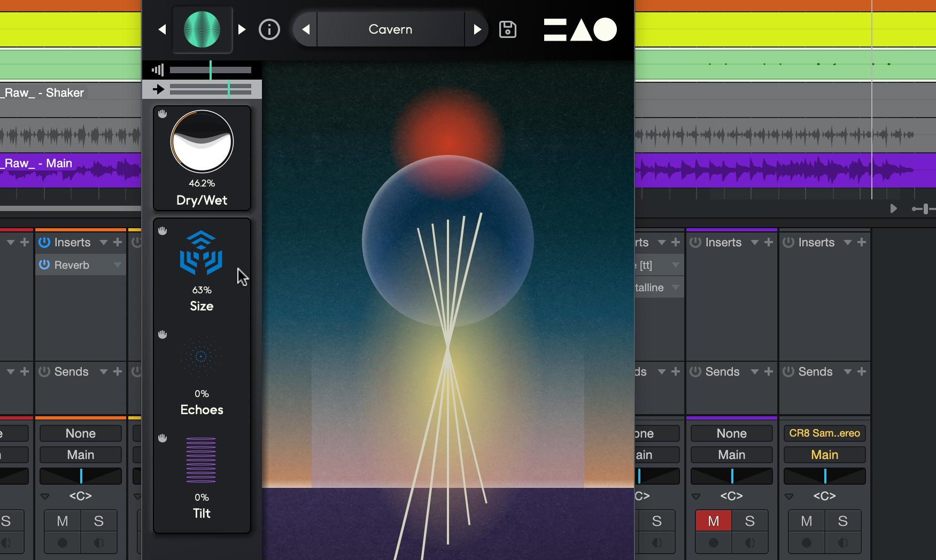Mute the Reverb channel with M
Image resolution: width=936 pixels, height=560 pixels.
pos(63,521)
